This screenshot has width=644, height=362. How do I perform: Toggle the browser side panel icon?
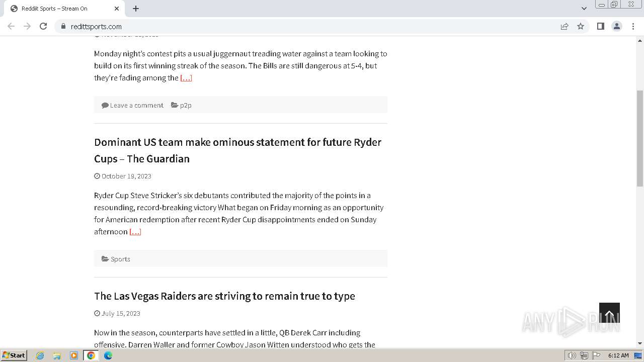(600, 26)
